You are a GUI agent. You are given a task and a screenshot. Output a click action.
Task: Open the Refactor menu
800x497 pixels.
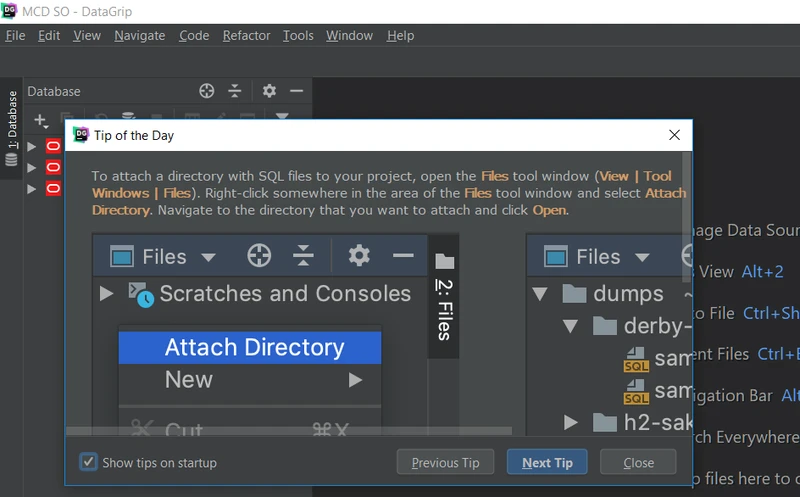246,36
